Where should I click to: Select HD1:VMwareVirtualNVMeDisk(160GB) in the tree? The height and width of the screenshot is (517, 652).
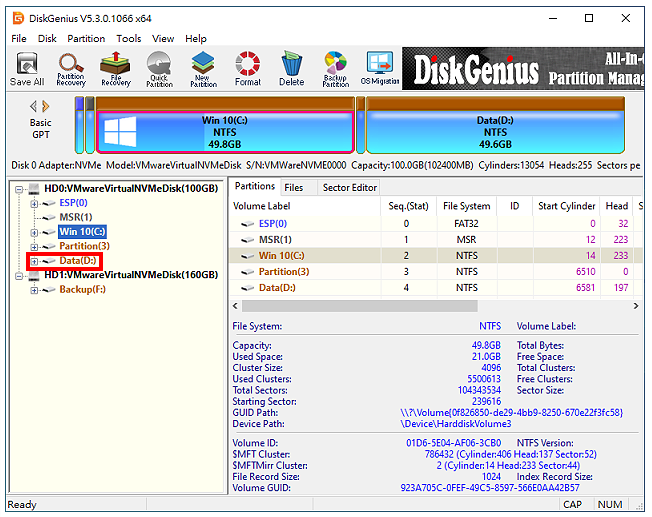coord(131,275)
